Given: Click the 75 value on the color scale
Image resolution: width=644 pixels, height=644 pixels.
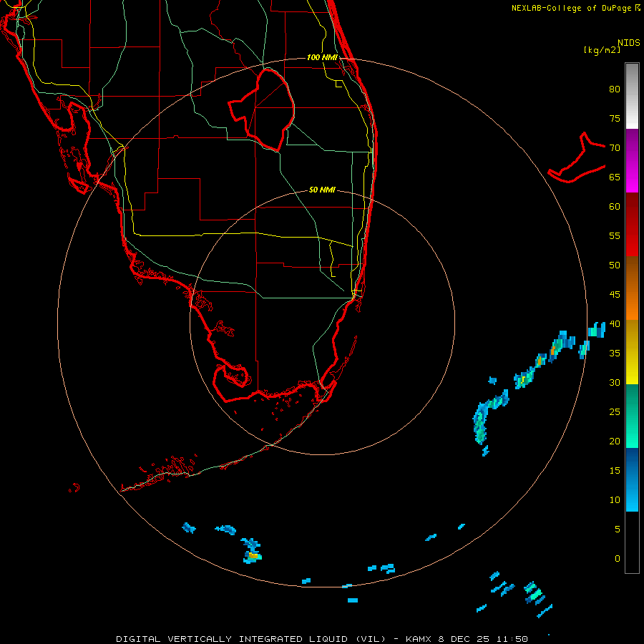Looking at the screenshot, I should coord(615,118).
